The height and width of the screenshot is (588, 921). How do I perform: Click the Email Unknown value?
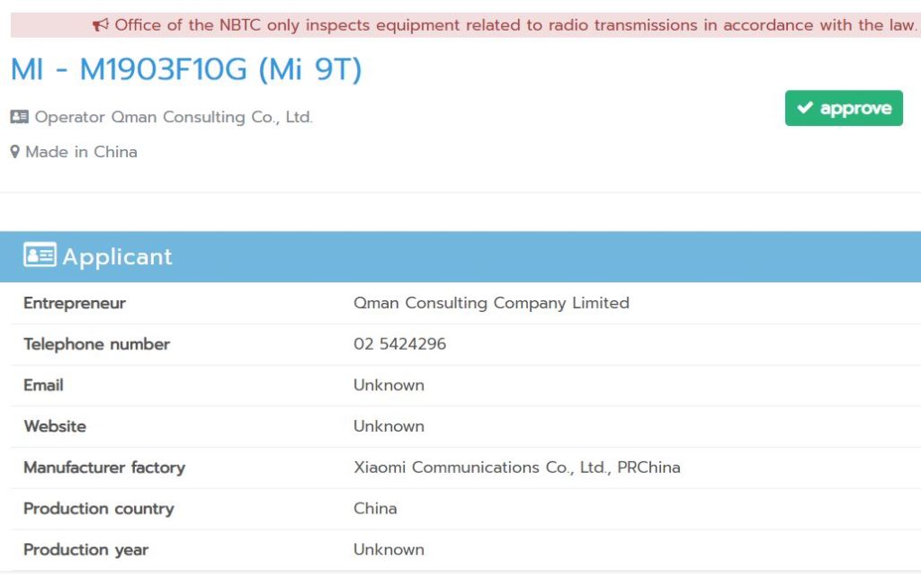click(x=389, y=386)
